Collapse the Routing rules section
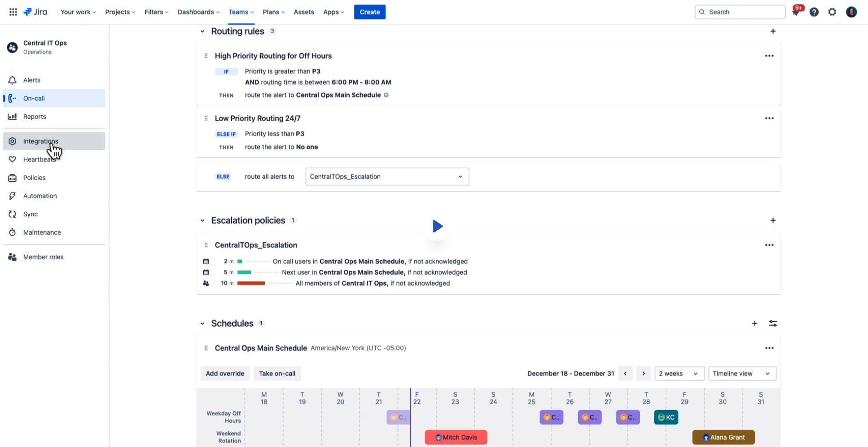868x447 pixels. point(202,31)
